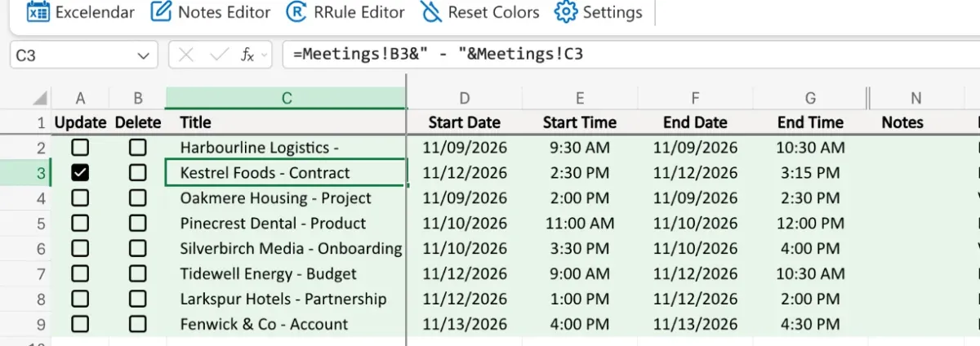Image resolution: width=980 pixels, height=346 pixels.
Task: Click the End Time header cell
Action: click(810, 122)
